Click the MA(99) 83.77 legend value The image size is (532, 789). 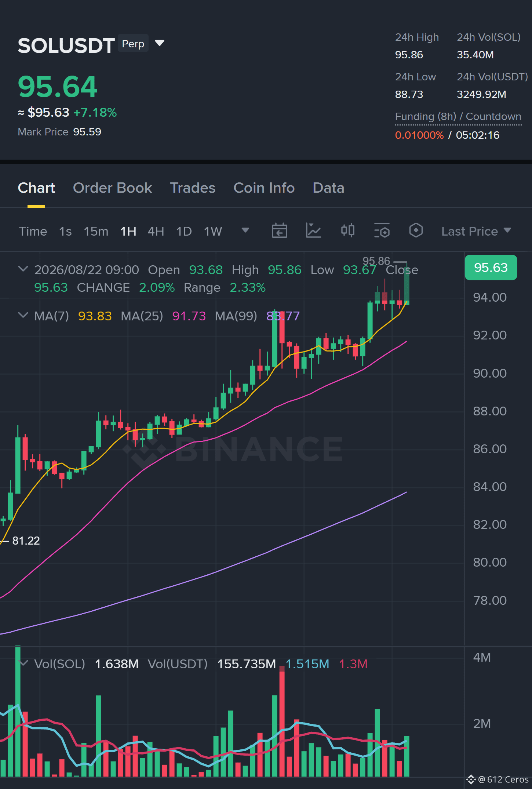click(283, 316)
